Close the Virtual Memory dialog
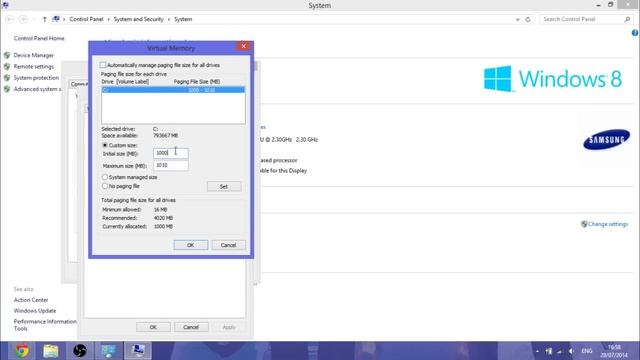Image resolution: width=640 pixels, height=360 pixels. click(x=244, y=46)
